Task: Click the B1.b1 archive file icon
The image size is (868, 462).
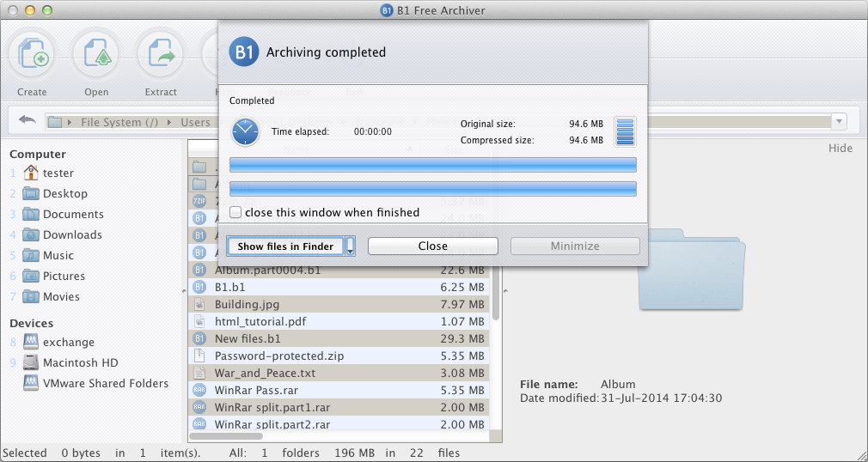Action: pos(199,287)
